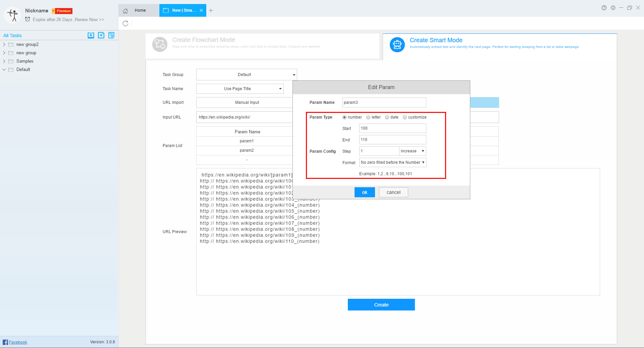Click the param2 row in the Param List
Screen dimensions: 644x348
[x=247, y=150]
